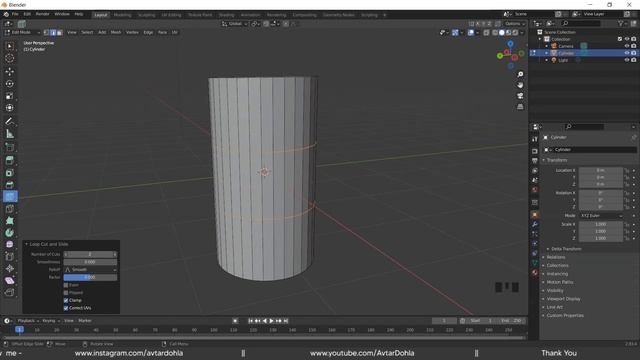
Task: Select the Poly Build tool
Action: 9,221
